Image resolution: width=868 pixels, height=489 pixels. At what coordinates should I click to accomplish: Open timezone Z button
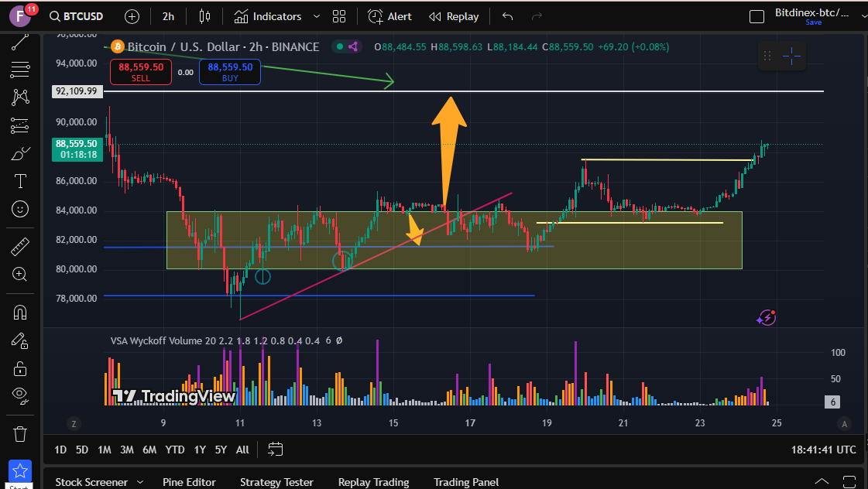coord(74,424)
